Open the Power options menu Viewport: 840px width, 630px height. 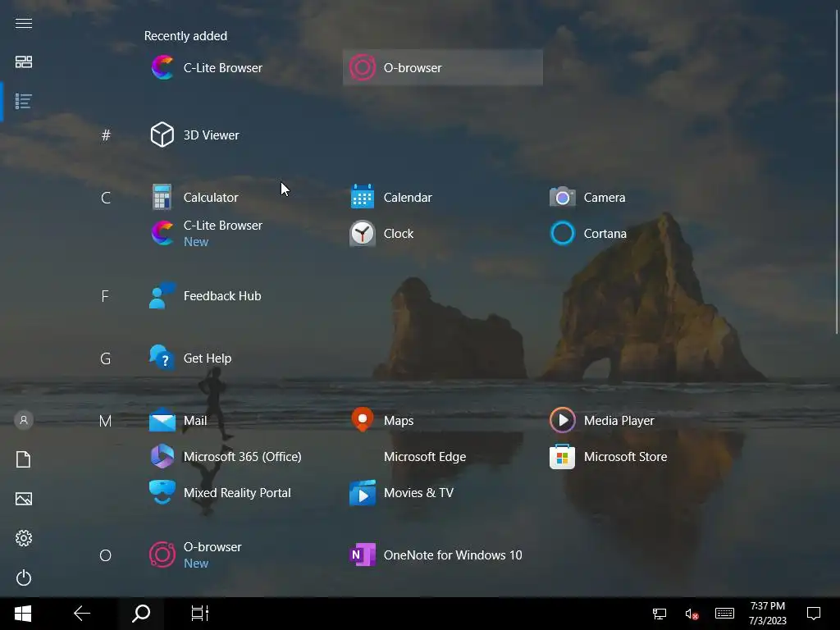pyautogui.click(x=24, y=577)
